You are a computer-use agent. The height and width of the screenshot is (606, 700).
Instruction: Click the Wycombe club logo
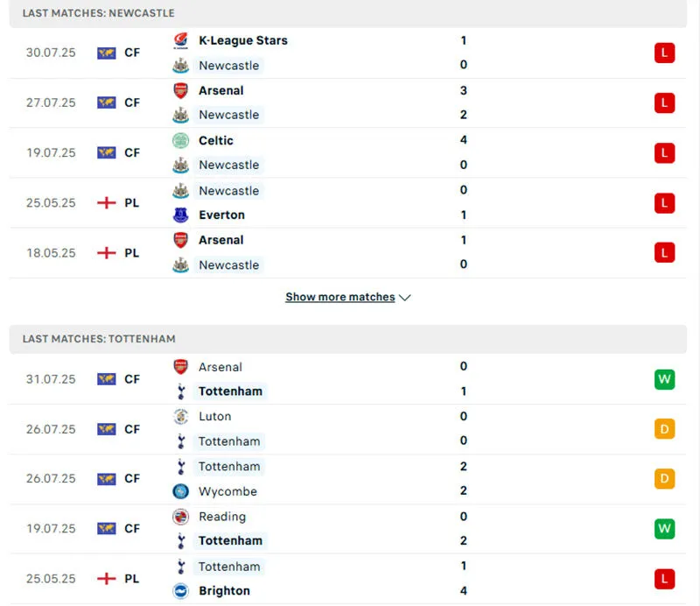click(180, 491)
